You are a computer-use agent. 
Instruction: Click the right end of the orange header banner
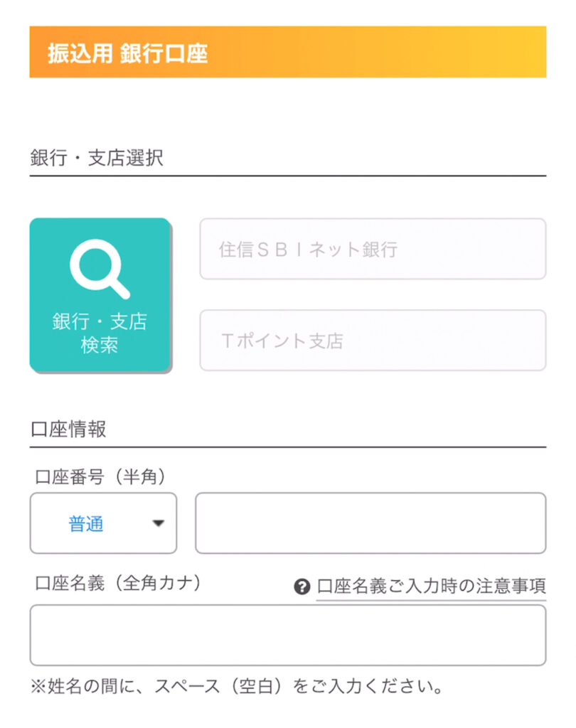[x=526, y=52]
